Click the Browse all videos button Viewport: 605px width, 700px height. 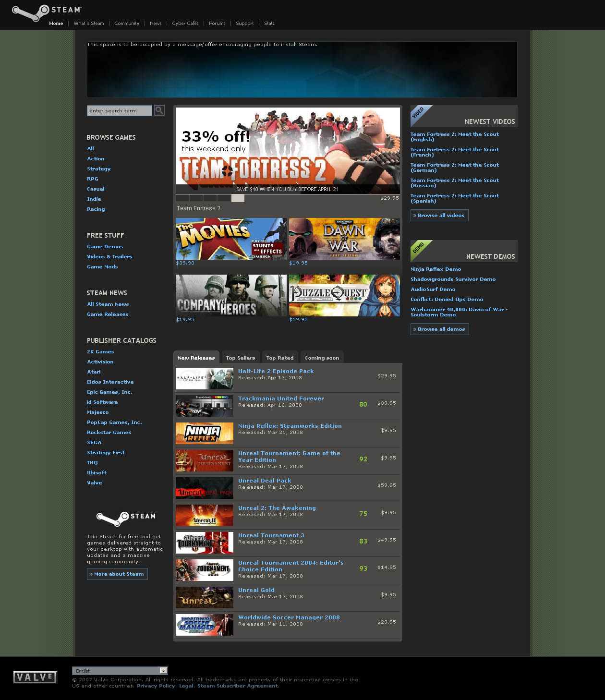439,216
